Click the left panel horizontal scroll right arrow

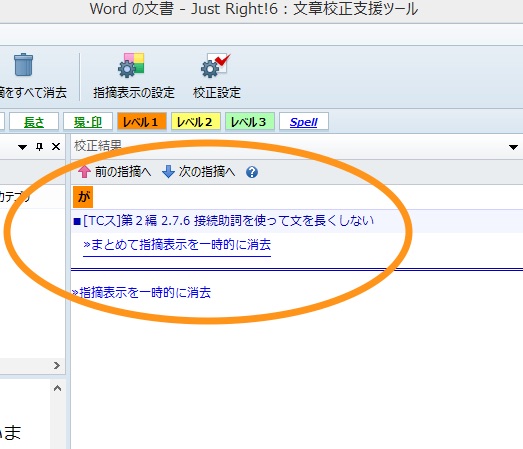click(57, 366)
